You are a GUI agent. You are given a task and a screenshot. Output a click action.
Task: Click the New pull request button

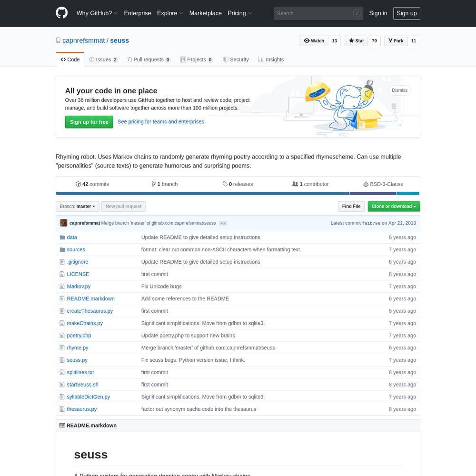(x=124, y=207)
